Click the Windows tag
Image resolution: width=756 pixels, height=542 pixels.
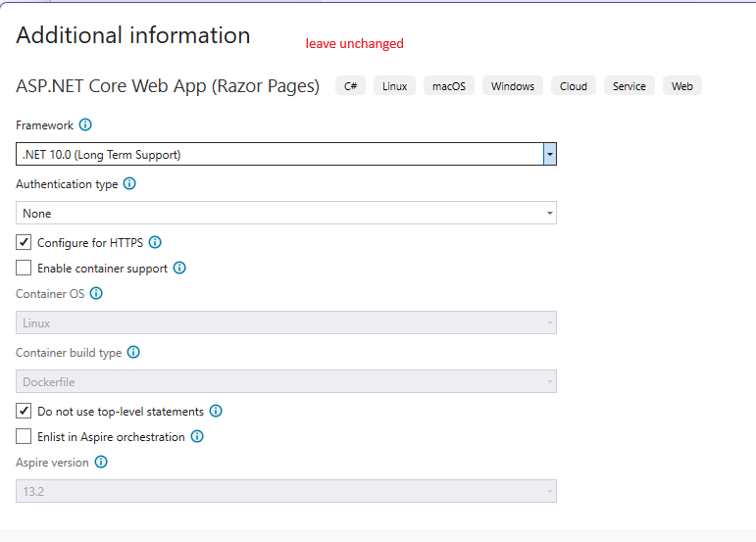click(513, 85)
